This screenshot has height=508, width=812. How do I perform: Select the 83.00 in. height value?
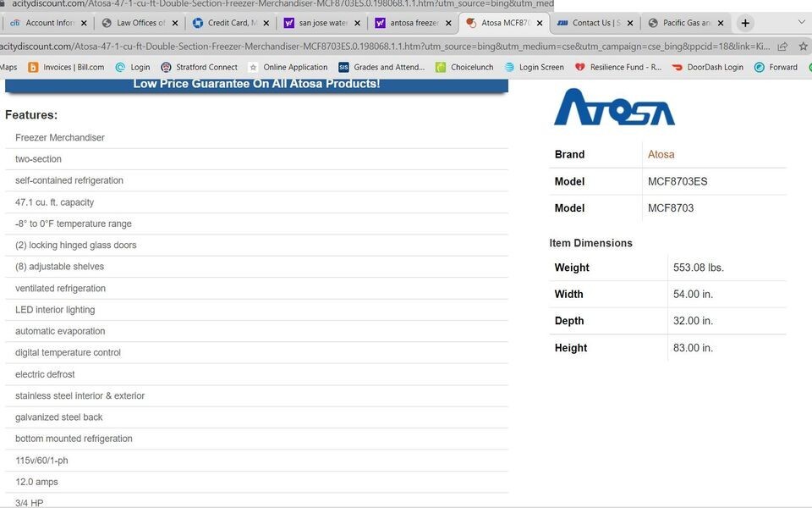click(693, 348)
